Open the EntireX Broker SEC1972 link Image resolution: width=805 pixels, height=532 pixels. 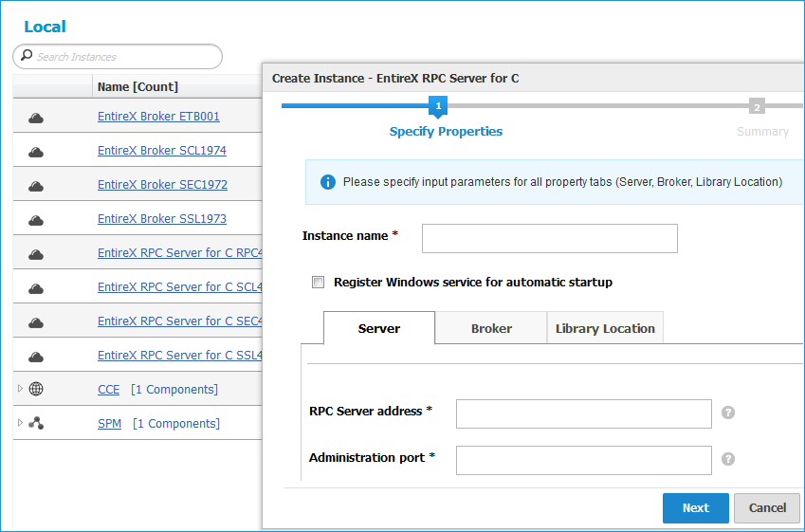[x=162, y=185]
